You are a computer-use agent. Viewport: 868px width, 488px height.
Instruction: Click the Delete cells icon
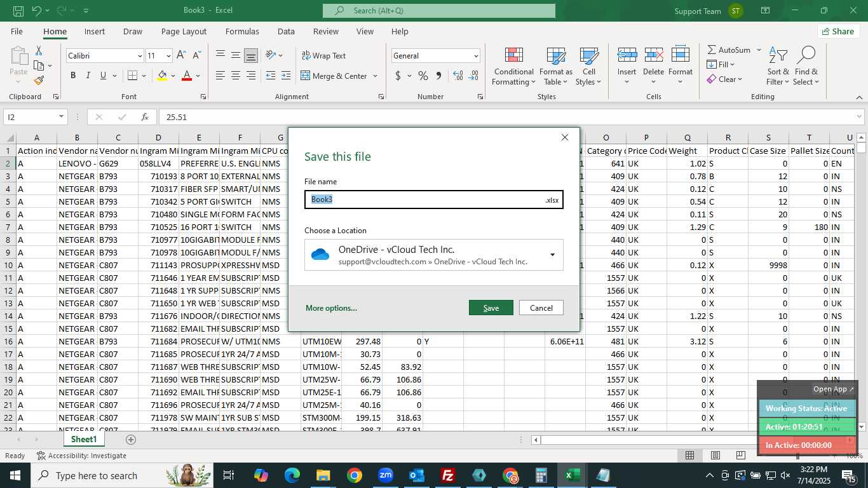point(653,56)
